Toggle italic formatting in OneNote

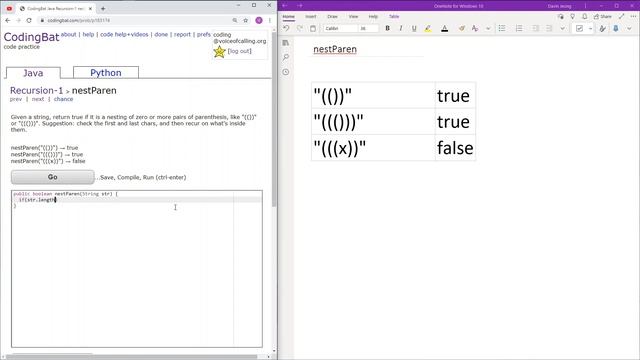400,29
